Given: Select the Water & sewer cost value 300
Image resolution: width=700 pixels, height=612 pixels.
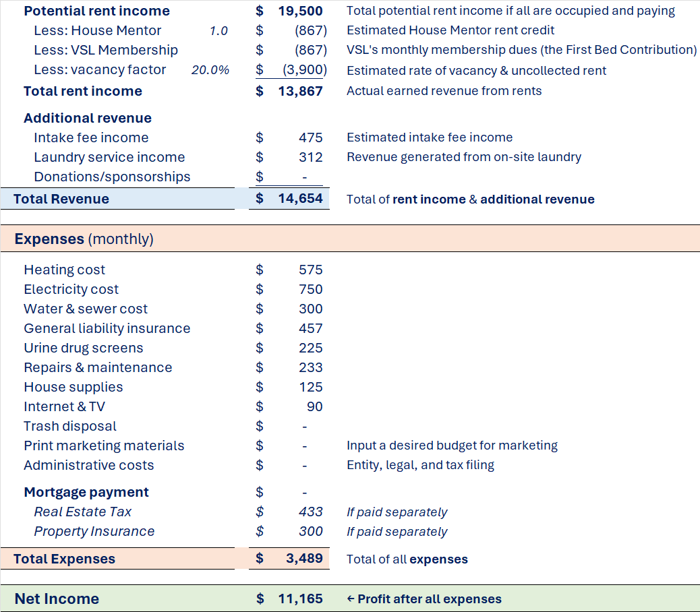Looking at the screenshot, I should click(x=310, y=309).
